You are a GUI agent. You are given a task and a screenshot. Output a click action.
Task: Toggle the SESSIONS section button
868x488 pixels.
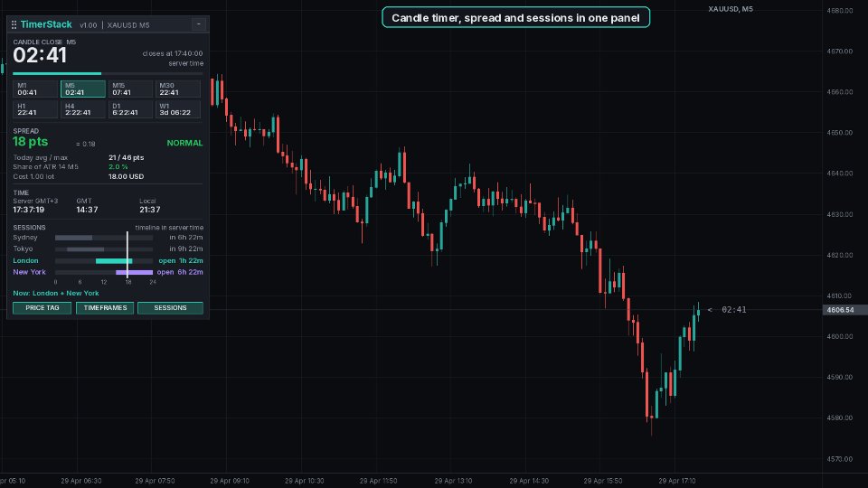[x=171, y=307]
